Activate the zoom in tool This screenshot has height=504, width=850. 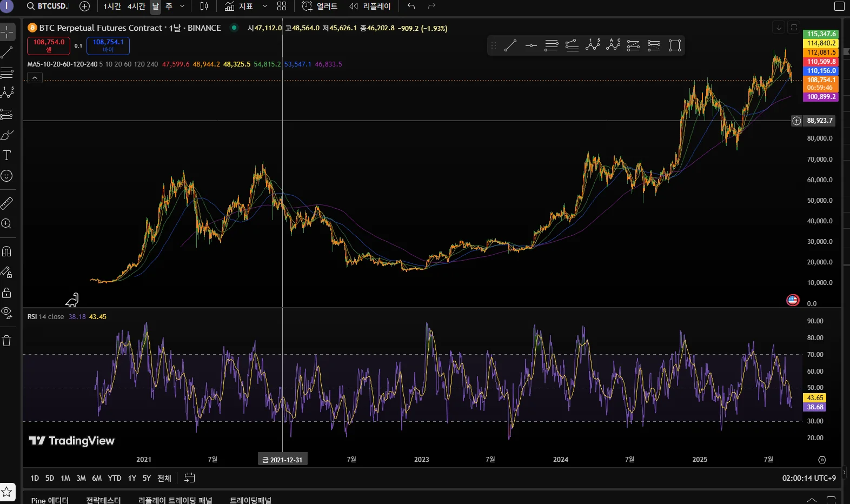pos(7,223)
